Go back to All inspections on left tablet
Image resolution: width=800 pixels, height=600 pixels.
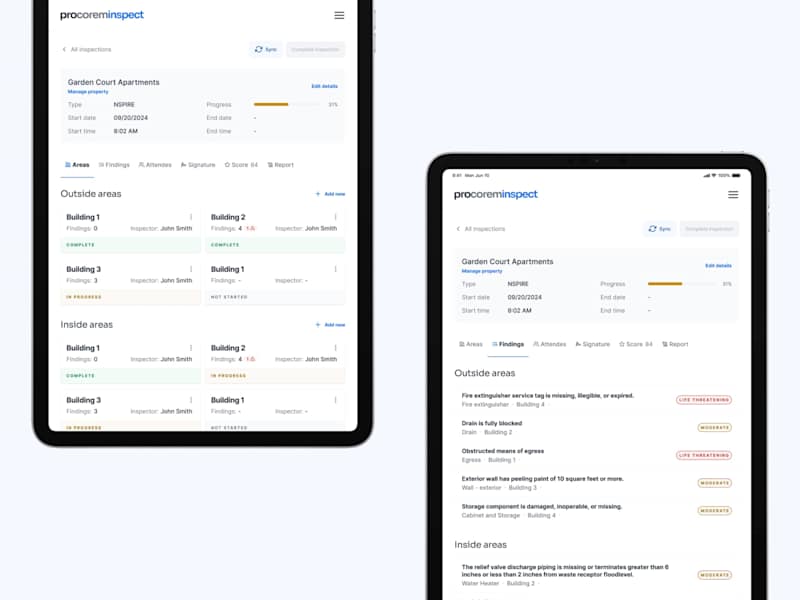tap(87, 49)
